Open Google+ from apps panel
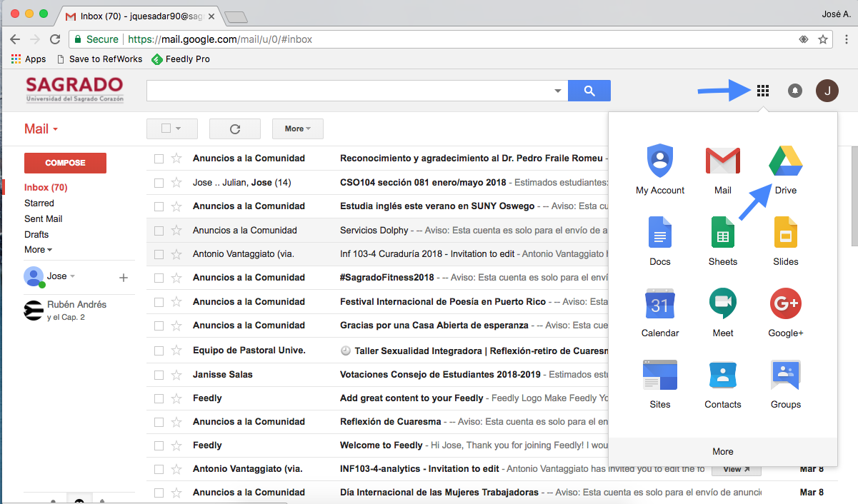This screenshot has width=858, height=504. pyautogui.click(x=786, y=313)
